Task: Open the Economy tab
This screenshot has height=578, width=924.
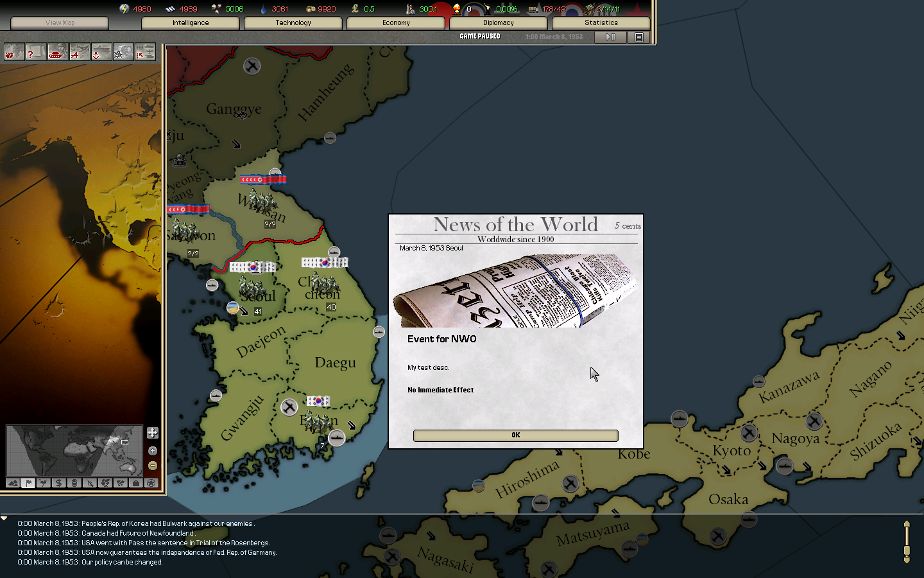Action: coord(396,22)
